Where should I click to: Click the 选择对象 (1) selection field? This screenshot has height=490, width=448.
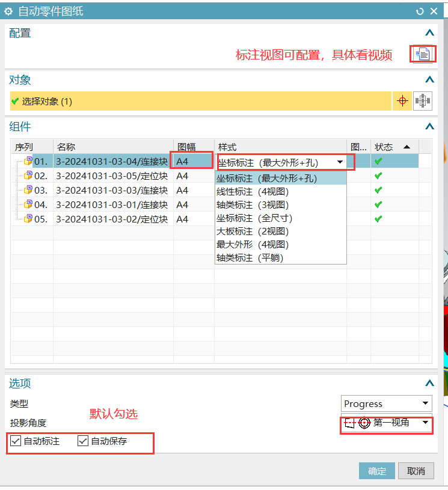click(201, 101)
